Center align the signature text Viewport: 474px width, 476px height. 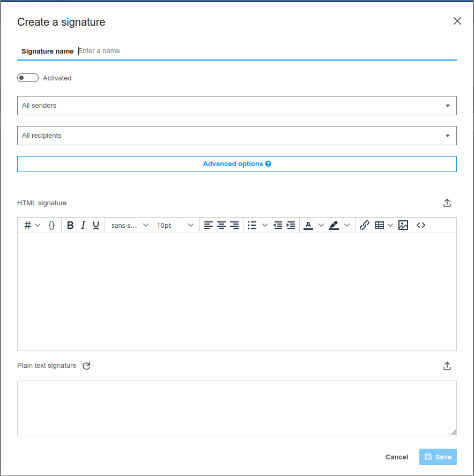pyautogui.click(x=221, y=226)
